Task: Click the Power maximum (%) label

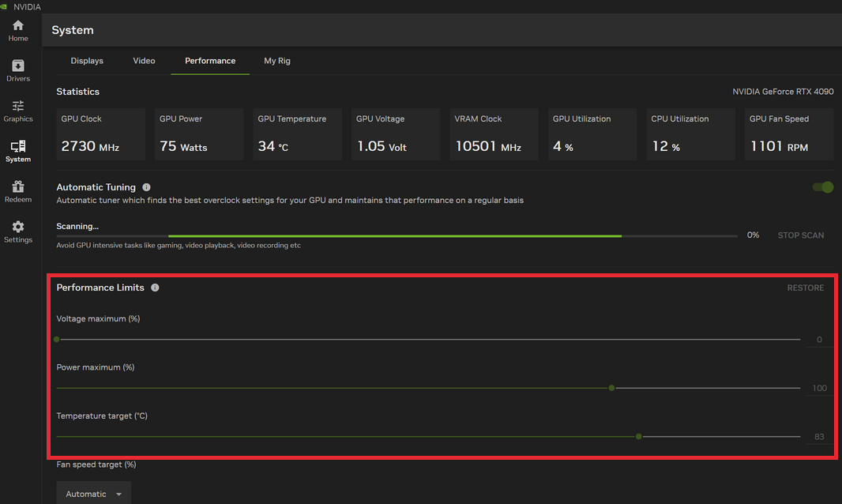Action: [x=96, y=367]
